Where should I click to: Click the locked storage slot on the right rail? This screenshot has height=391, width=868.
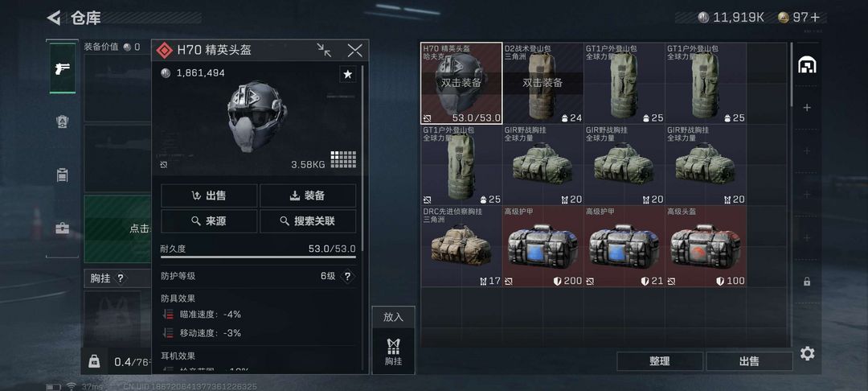coord(807,282)
